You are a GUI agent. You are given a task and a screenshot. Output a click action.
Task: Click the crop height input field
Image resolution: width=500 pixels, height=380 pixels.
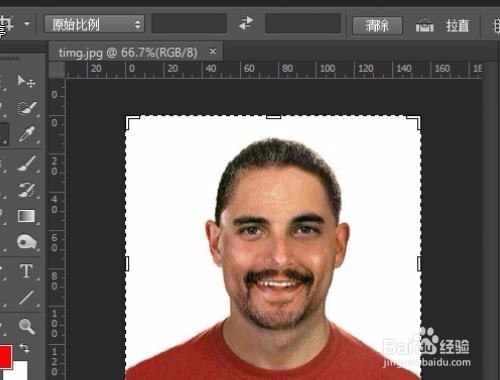click(x=303, y=23)
